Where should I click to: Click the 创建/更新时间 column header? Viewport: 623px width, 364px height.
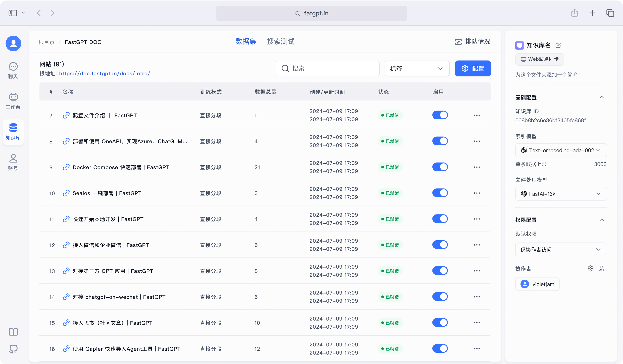point(327,92)
